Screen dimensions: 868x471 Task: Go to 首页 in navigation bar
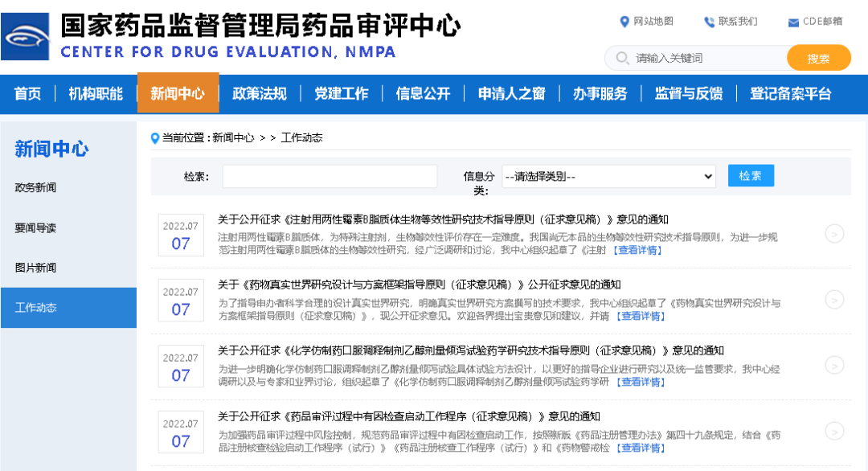tap(27, 94)
